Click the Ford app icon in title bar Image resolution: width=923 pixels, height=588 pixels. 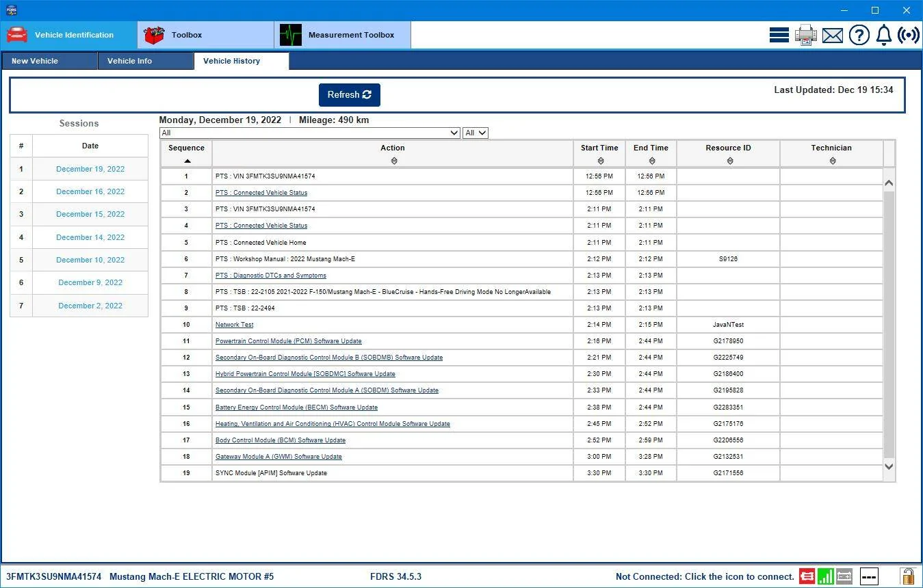tap(11, 10)
